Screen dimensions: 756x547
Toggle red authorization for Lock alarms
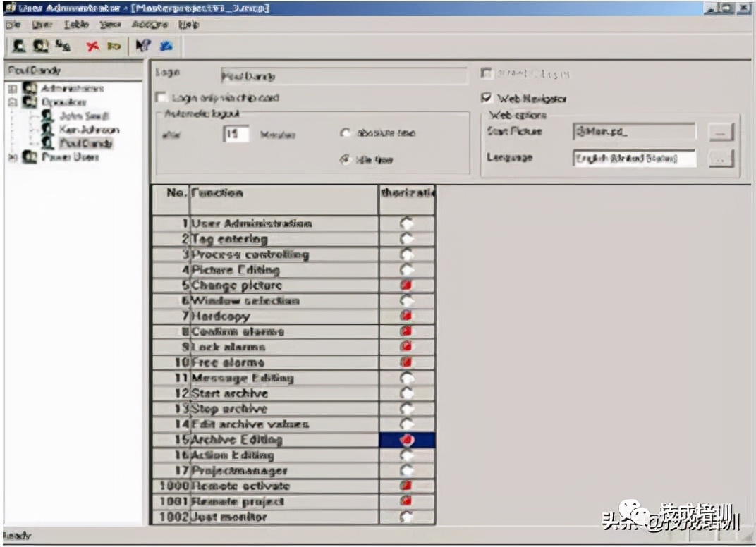tap(407, 347)
